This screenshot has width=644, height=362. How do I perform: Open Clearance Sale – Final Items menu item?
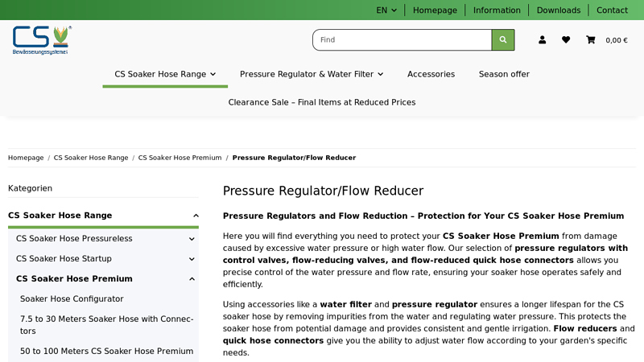click(x=322, y=102)
